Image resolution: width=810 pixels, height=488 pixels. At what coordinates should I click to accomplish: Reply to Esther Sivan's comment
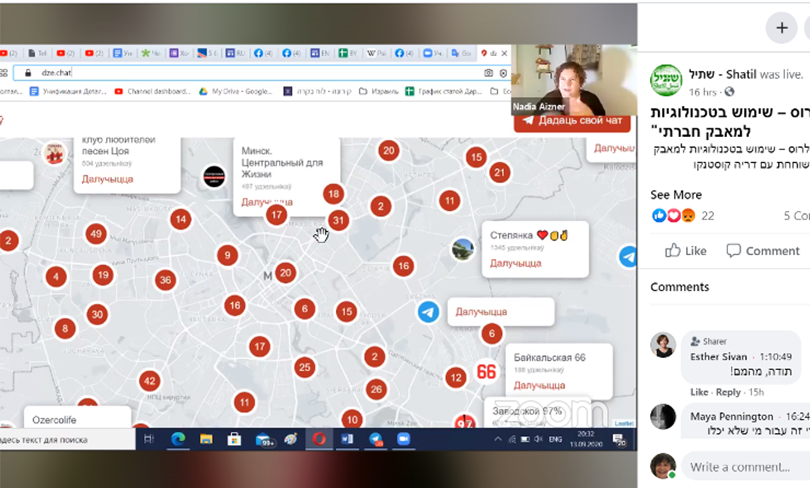tap(728, 392)
